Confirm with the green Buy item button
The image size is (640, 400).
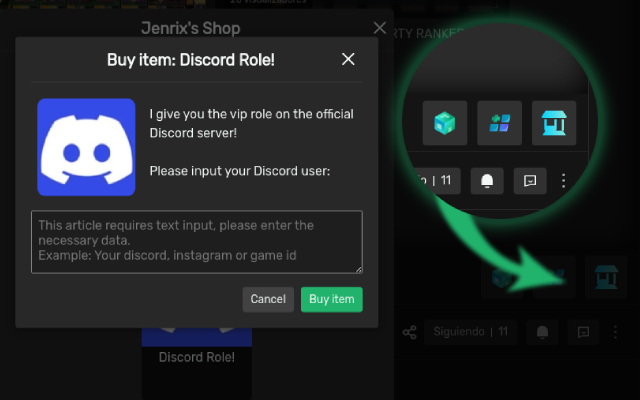click(332, 299)
